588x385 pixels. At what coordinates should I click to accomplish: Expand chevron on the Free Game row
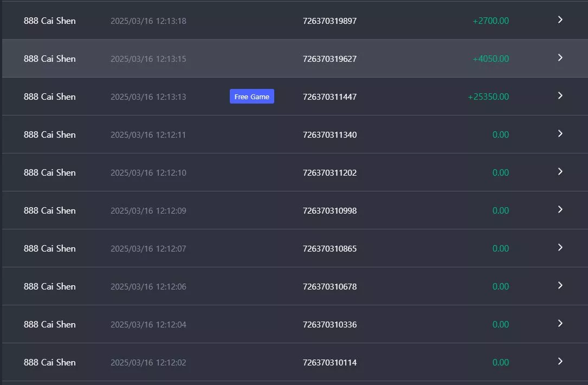560,95
